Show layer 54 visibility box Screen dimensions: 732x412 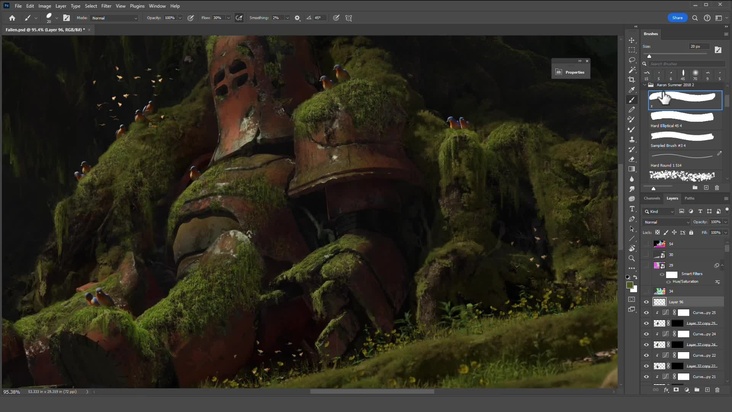point(647,244)
